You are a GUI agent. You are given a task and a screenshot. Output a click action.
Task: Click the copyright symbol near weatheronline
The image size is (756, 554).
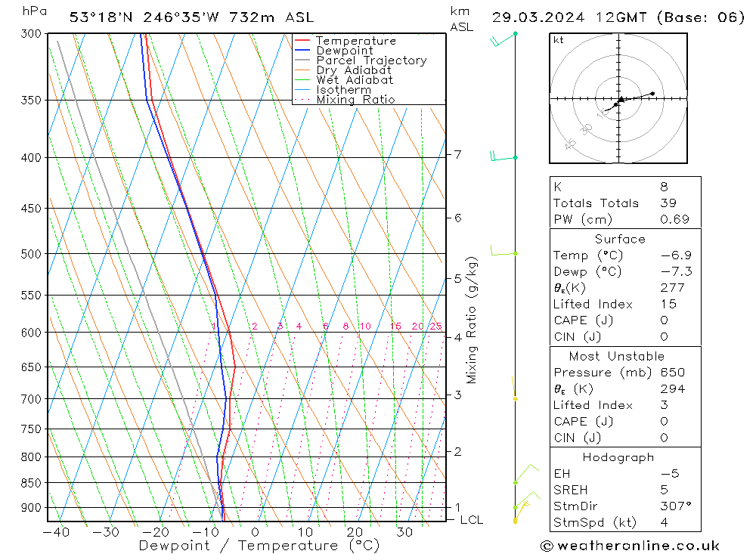(547, 546)
